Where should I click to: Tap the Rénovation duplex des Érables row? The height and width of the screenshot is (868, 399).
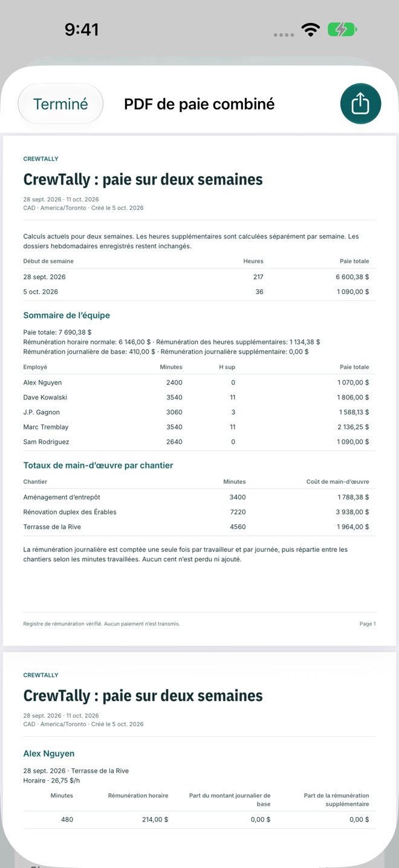[x=199, y=512]
